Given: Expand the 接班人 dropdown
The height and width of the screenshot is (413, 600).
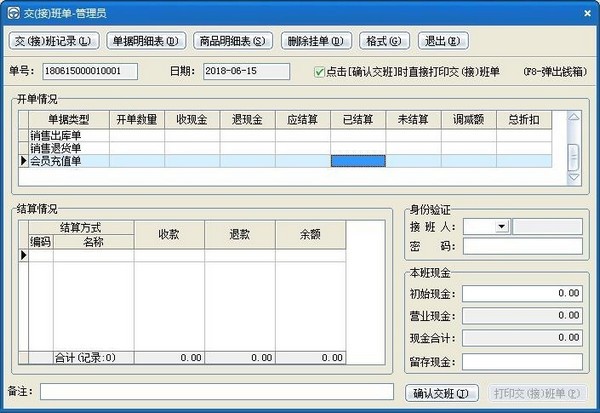Looking at the screenshot, I should pyautogui.click(x=501, y=227).
